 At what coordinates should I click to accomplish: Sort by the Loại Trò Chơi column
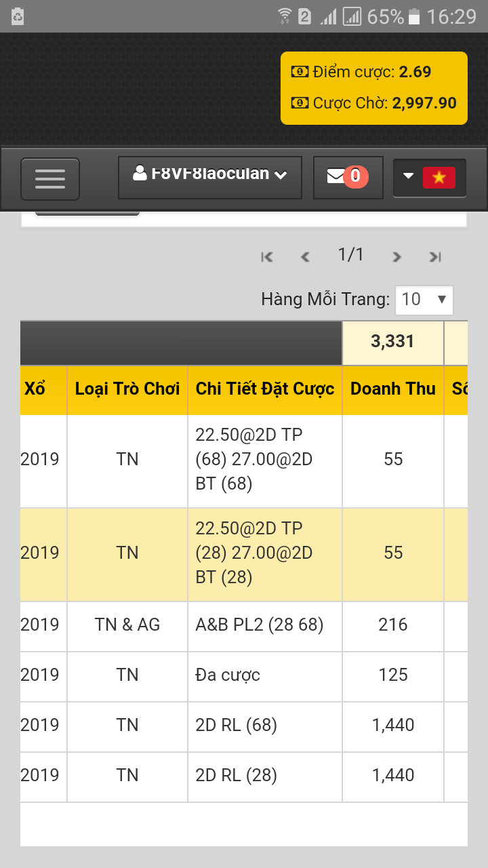(x=127, y=389)
